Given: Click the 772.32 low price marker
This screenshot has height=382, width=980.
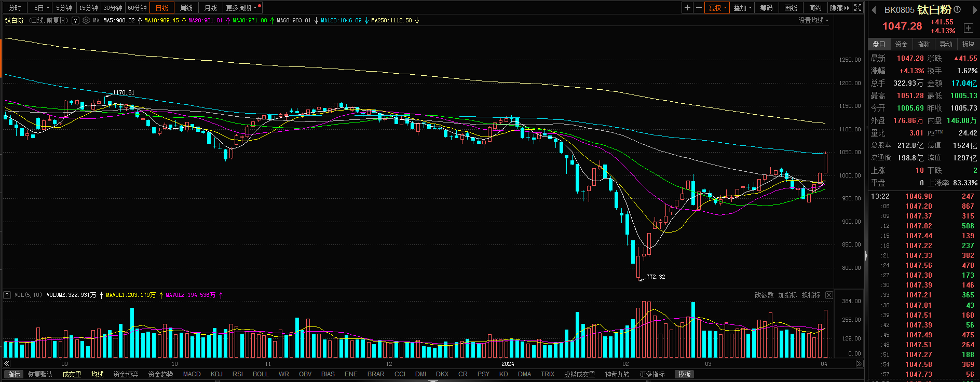Looking at the screenshot, I should [x=656, y=277].
